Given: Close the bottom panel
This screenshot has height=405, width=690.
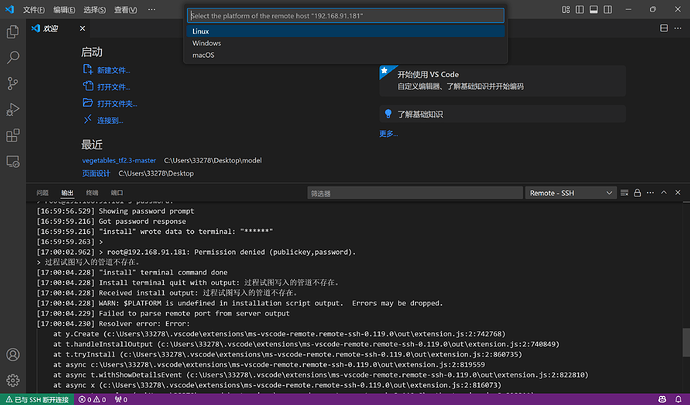Looking at the screenshot, I should tap(678, 193).
